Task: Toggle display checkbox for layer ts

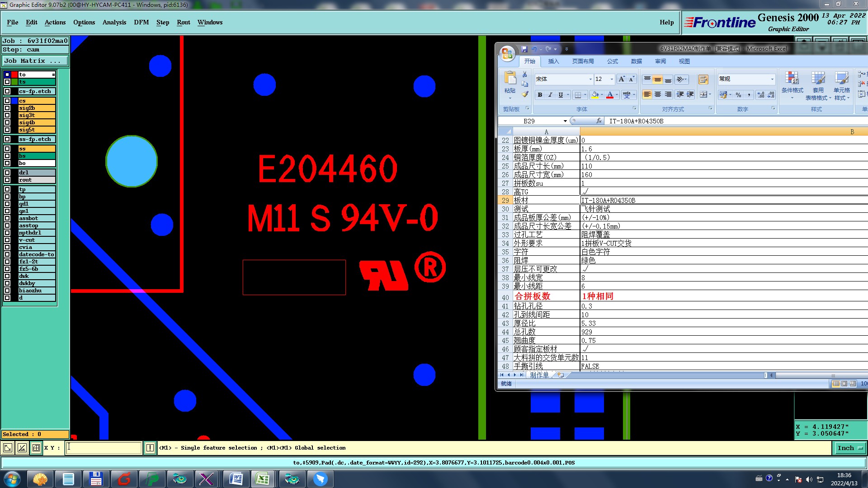Action: click(x=7, y=82)
